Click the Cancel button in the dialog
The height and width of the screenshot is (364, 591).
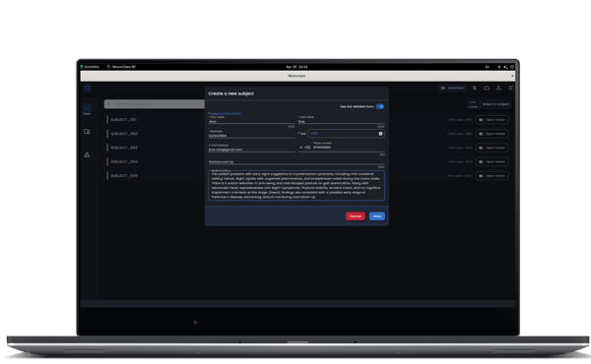(x=356, y=216)
